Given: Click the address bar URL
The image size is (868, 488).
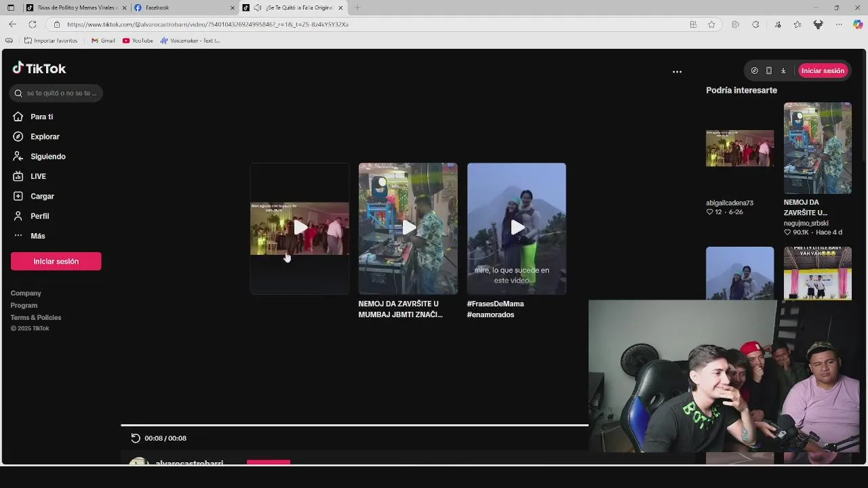Looking at the screenshot, I should (x=208, y=24).
